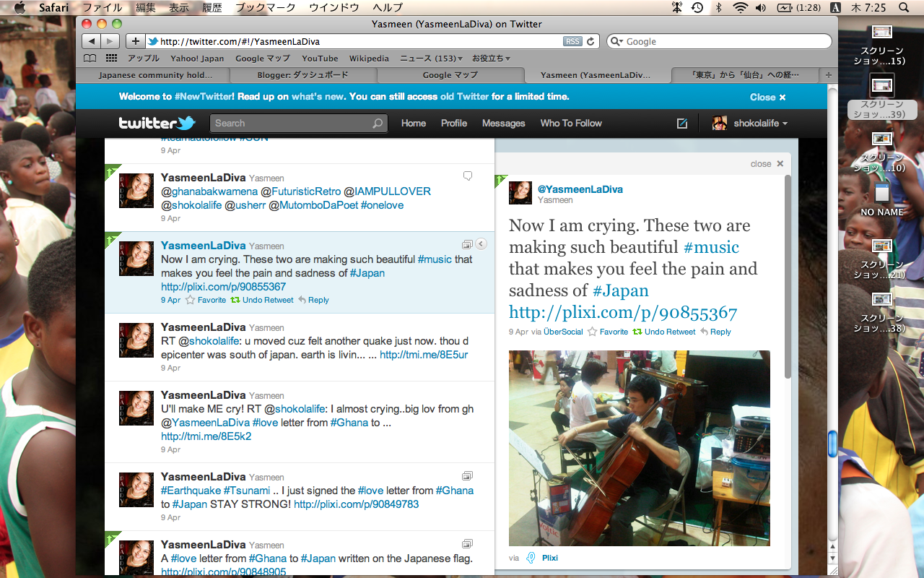Click the Safari back navigation arrow

(x=92, y=41)
